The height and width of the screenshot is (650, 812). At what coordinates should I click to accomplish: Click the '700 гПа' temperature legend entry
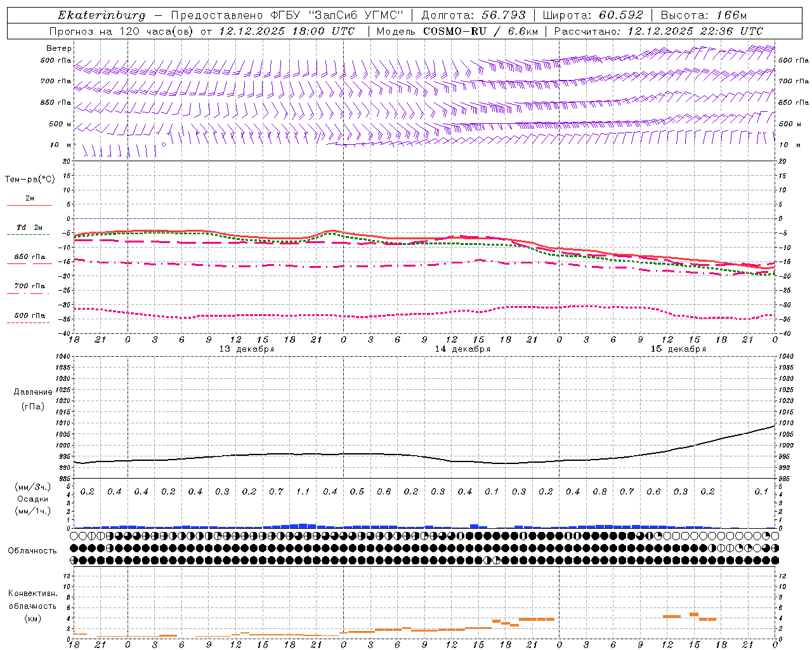pyautogui.click(x=30, y=286)
